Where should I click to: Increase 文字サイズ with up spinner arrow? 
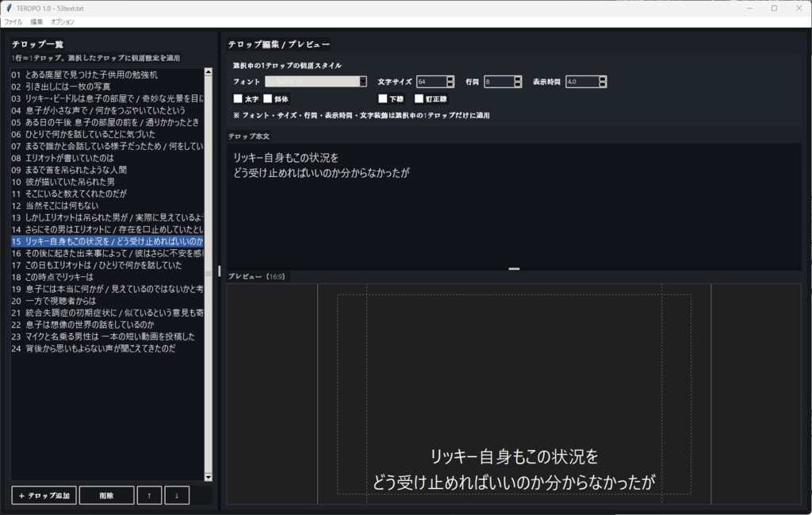tap(450, 79)
